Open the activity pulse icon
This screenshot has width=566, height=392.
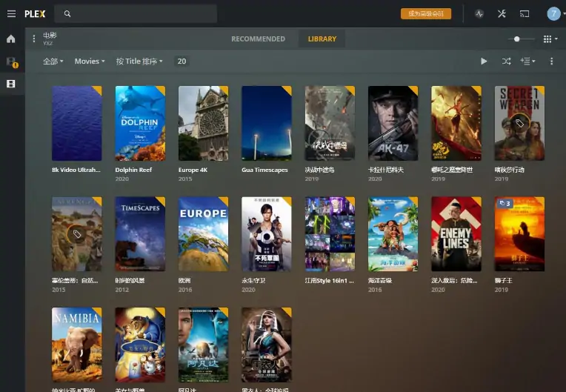(479, 14)
